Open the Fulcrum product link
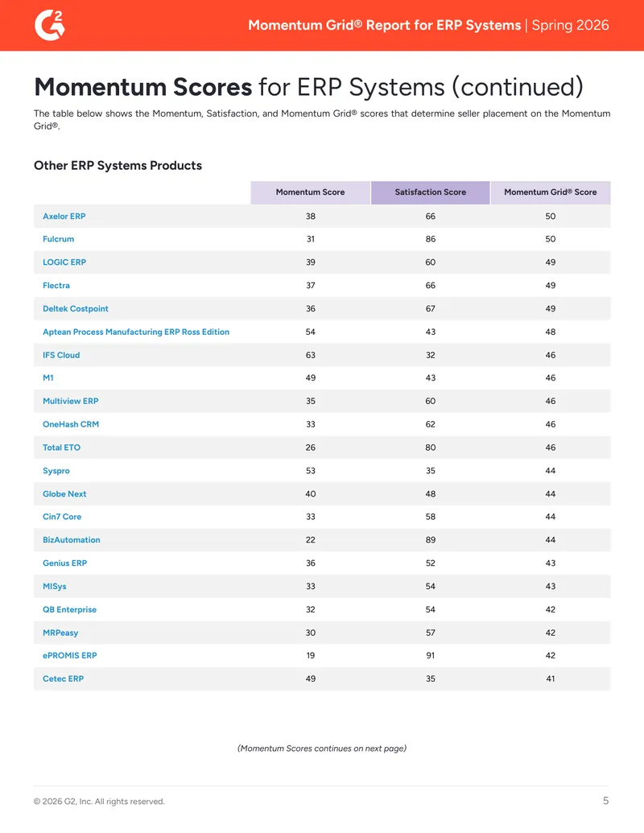The width and height of the screenshot is (644, 833). pos(59,239)
